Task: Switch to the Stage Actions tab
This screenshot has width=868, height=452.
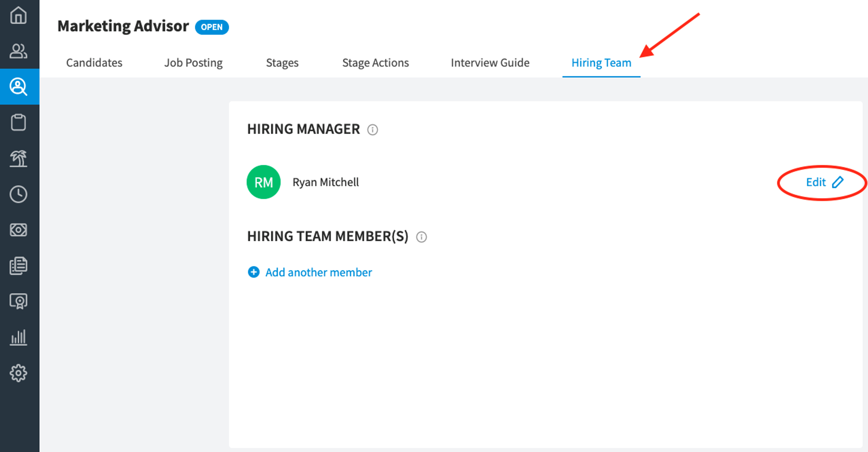Action: point(375,63)
